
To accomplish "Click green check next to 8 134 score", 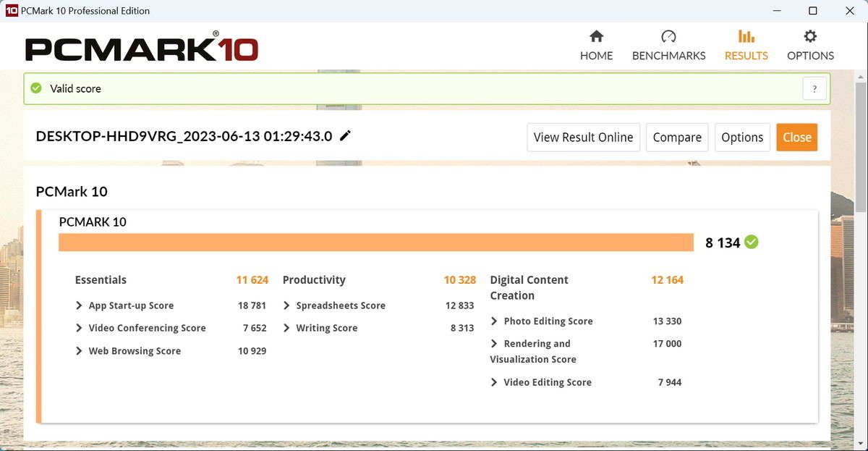I will coord(752,242).
